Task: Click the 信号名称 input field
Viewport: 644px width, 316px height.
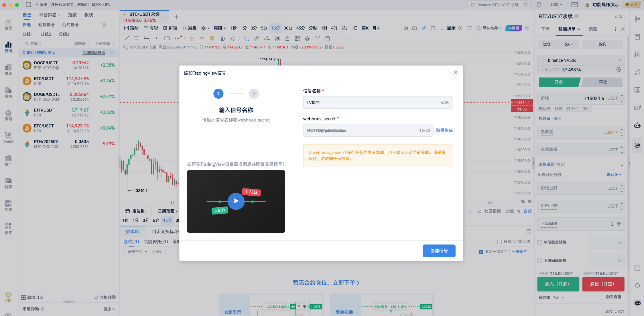Action: coord(378,102)
